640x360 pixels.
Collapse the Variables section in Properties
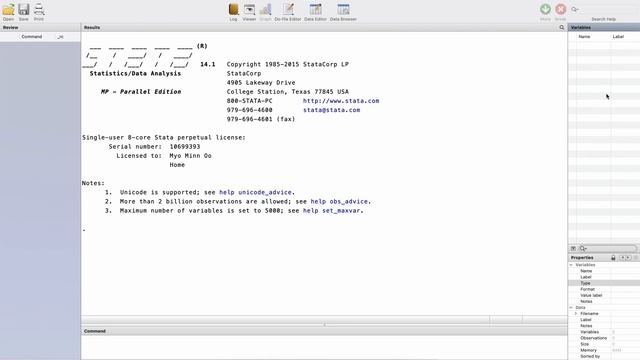(571, 265)
